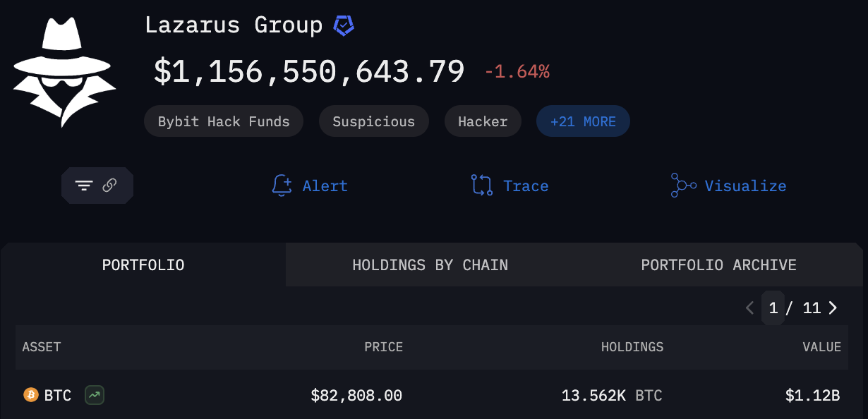The image size is (868, 419).
Task: Click the page number 1 field
Action: click(x=773, y=308)
